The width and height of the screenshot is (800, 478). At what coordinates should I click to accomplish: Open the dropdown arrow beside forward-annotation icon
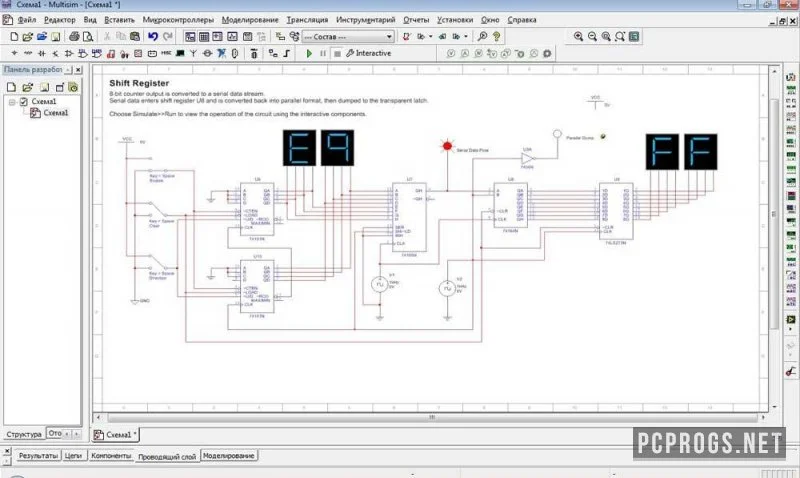coord(466,37)
